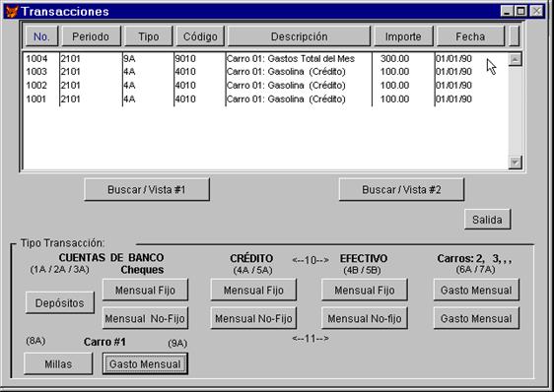
Task: Click the Código column header
Action: (200, 36)
